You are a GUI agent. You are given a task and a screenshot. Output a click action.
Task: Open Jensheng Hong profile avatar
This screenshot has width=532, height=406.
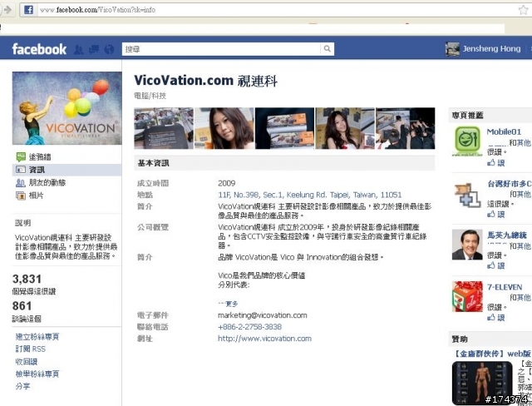coord(452,49)
